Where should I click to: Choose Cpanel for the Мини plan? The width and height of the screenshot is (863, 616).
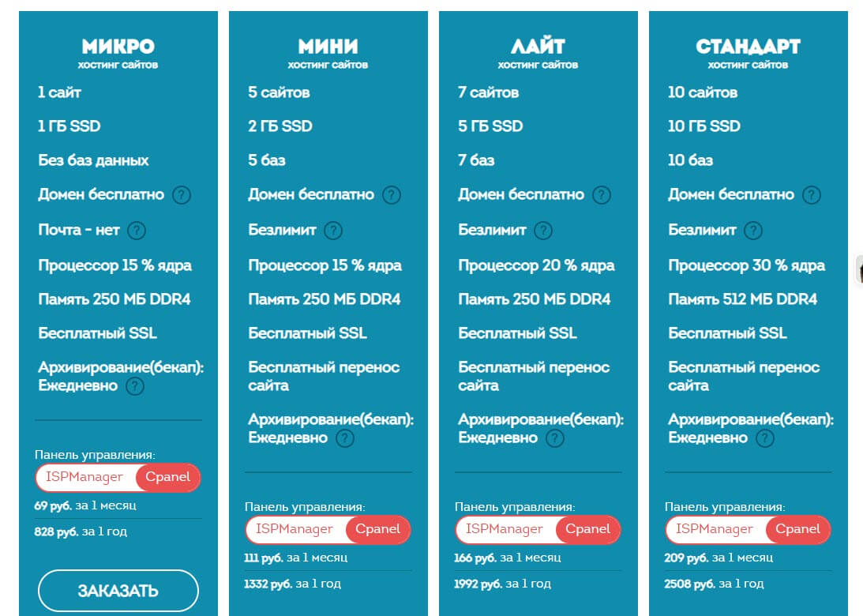(378, 529)
